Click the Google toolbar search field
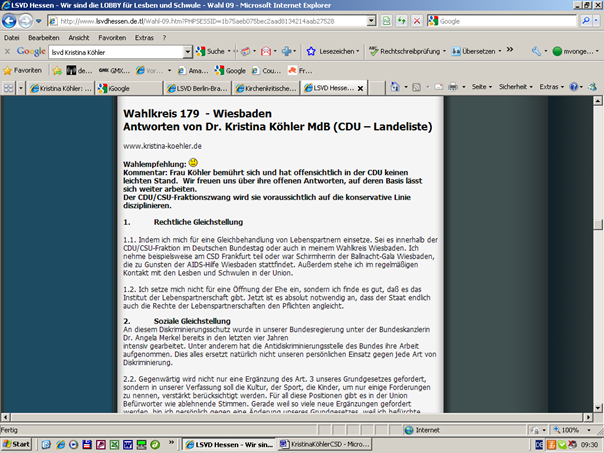Screen dimensions: 604x453 point(116,52)
